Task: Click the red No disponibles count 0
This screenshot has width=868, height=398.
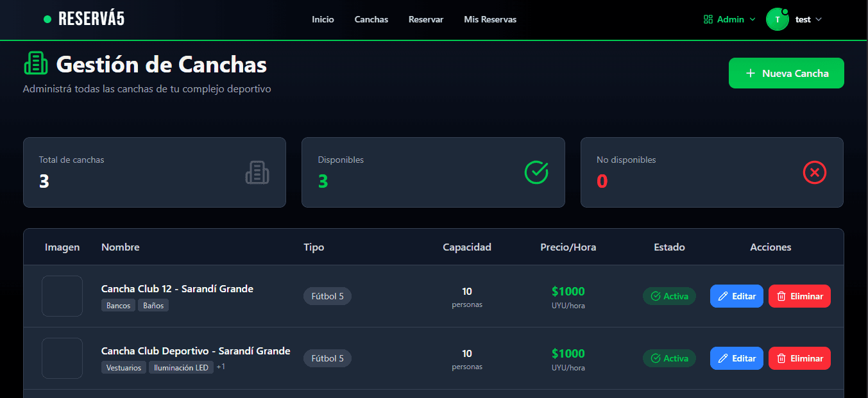Action: [x=602, y=181]
